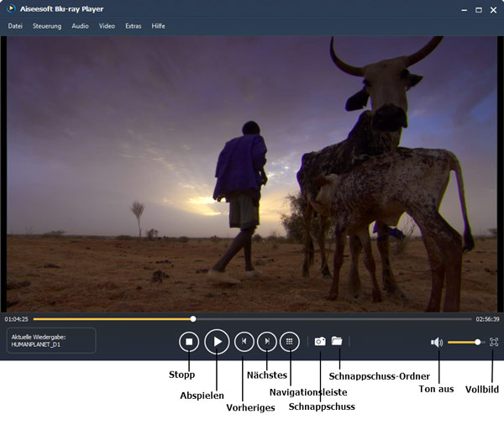Click the Stop playback button
The height and width of the screenshot is (425, 504).
(189, 342)
